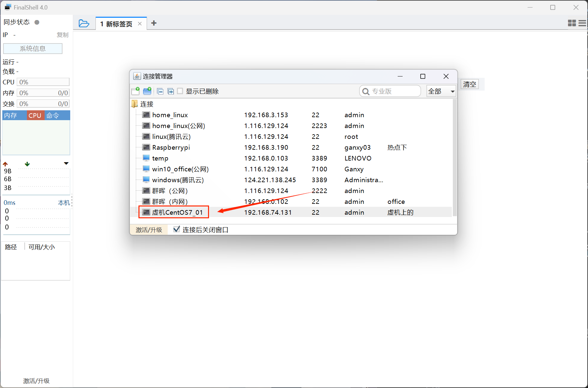Screen dimensions: 588x388
Task: Click the ganxy03 username cell
Action: pyautogui.click(x=358, y=147)
